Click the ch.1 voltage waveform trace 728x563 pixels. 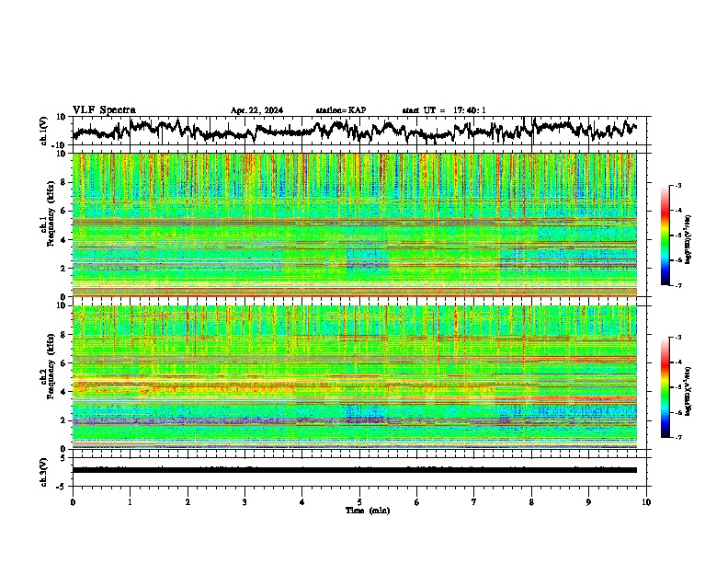(355, 130)
